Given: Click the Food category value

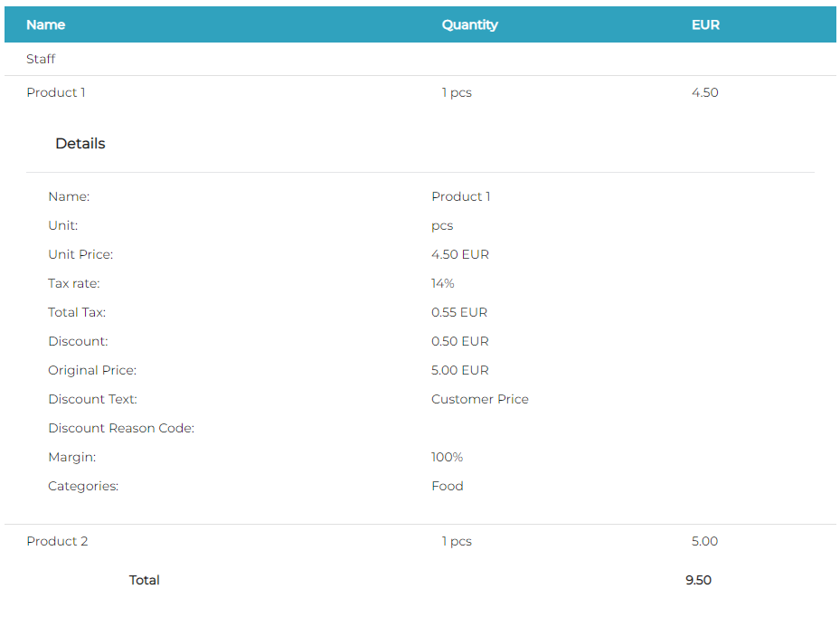Looking at the screenshot, I should (x=448, y=486).
